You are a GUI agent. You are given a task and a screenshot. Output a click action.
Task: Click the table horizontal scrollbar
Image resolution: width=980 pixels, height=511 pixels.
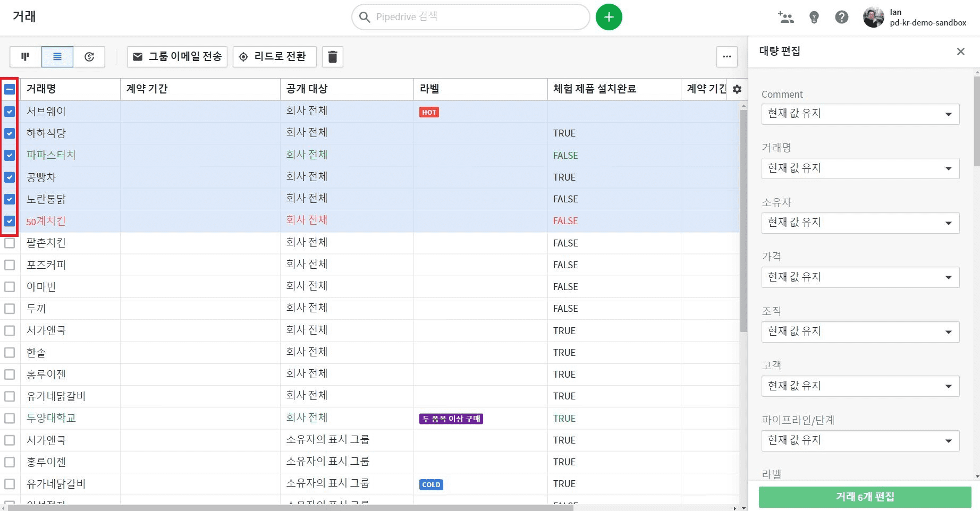click(x=290, y=508)
